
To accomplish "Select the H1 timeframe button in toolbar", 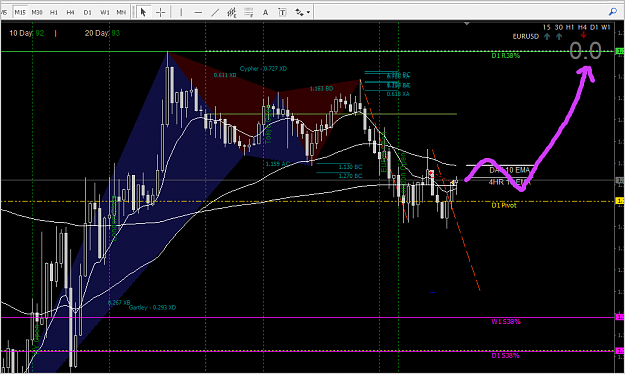I will coord(54,12).
